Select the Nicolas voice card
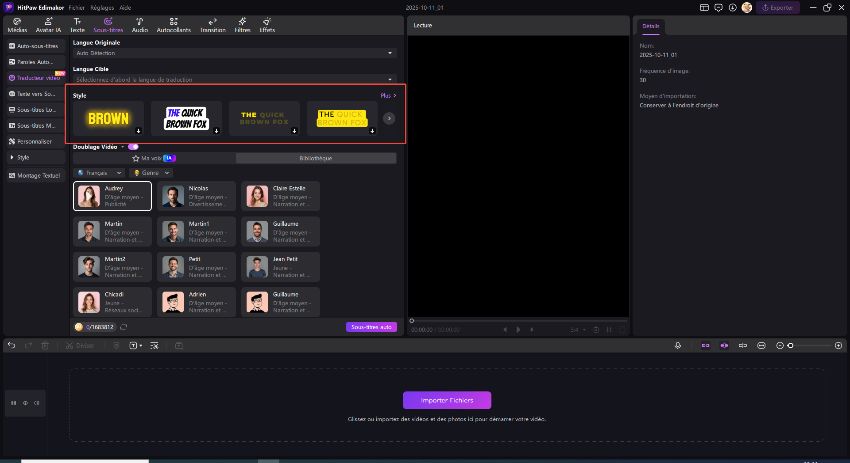Screen dimensions: 850x463 click(198, 196)
